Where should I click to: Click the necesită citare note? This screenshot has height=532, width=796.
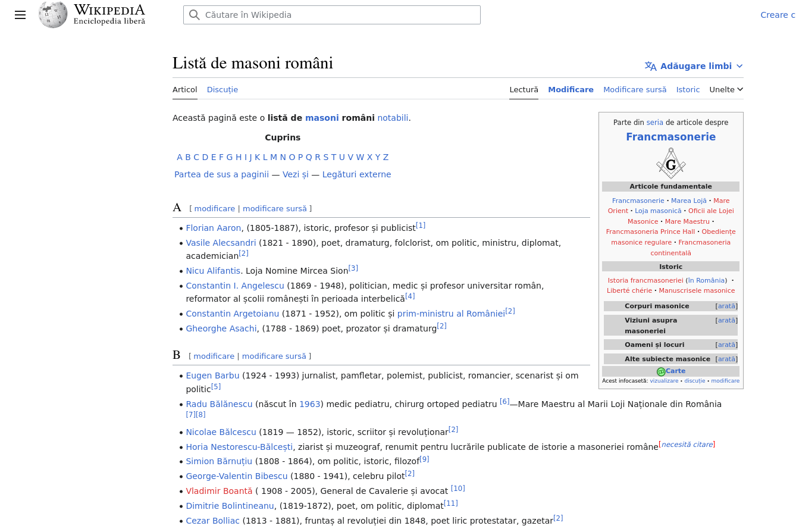[x=687, y=445]
